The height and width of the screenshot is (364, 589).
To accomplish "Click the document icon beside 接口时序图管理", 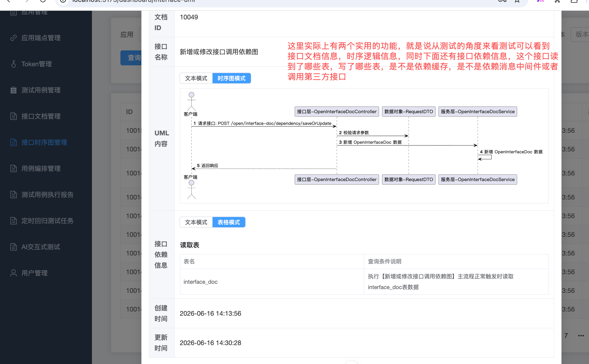I will [x=14, y=142].
